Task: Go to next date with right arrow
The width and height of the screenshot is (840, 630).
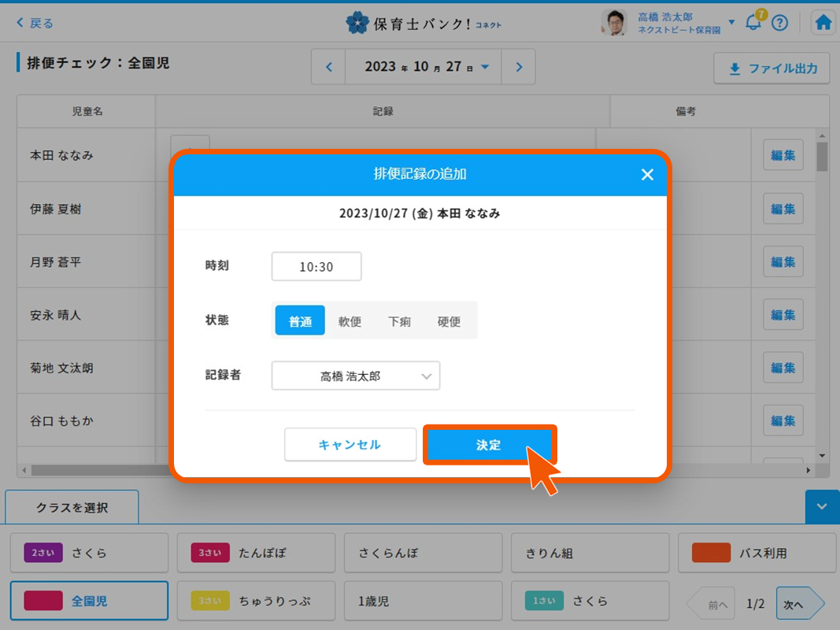Action: [518, 67]
